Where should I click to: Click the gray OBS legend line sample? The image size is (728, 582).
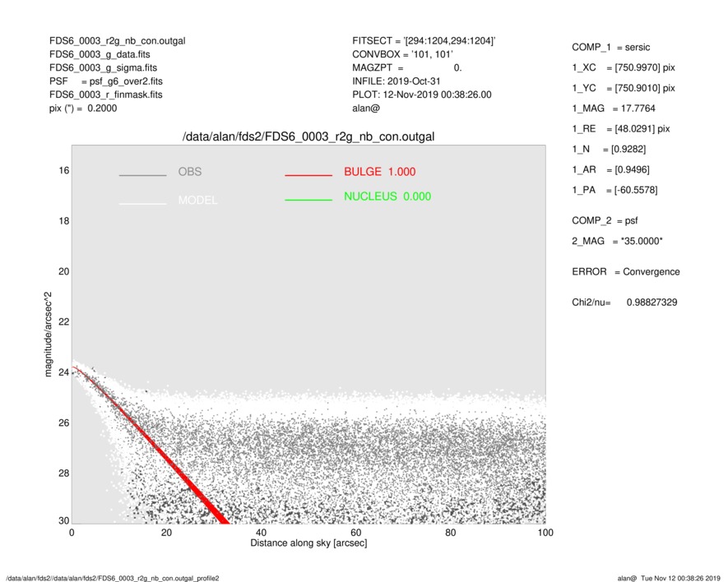click(x=142, y=175)
